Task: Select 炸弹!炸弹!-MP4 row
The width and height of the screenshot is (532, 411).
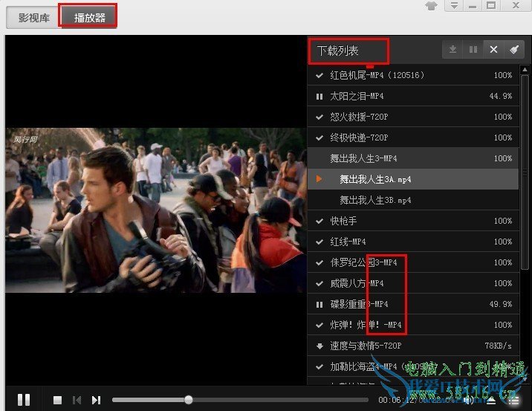Action: coord(413,325)
